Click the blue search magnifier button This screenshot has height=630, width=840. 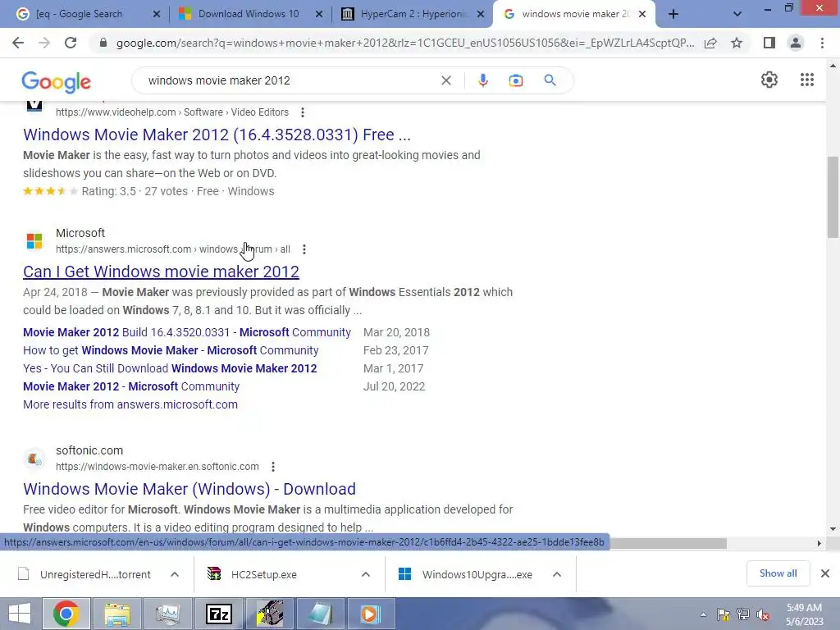(550, 80)
